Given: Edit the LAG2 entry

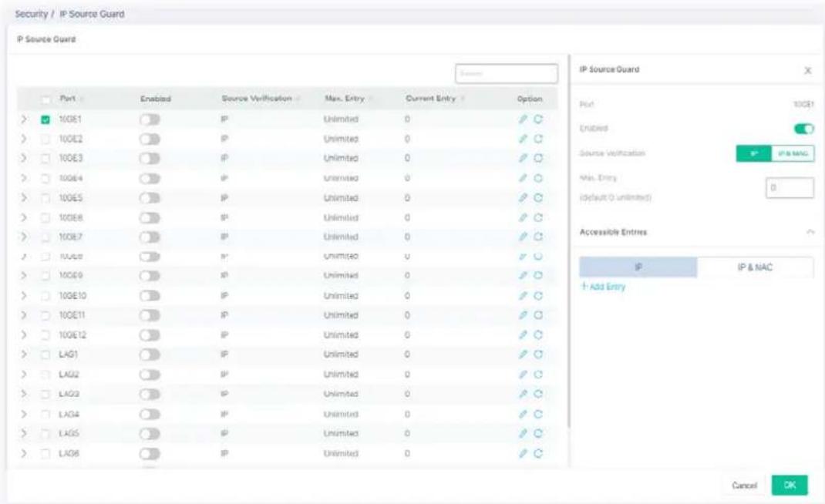Looking at the screenshot, I should (x=523, y=375).
